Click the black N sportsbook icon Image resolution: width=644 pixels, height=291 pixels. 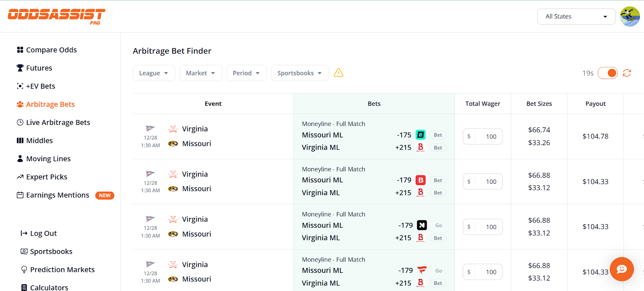pyautogui.click(x=421, y=225)
